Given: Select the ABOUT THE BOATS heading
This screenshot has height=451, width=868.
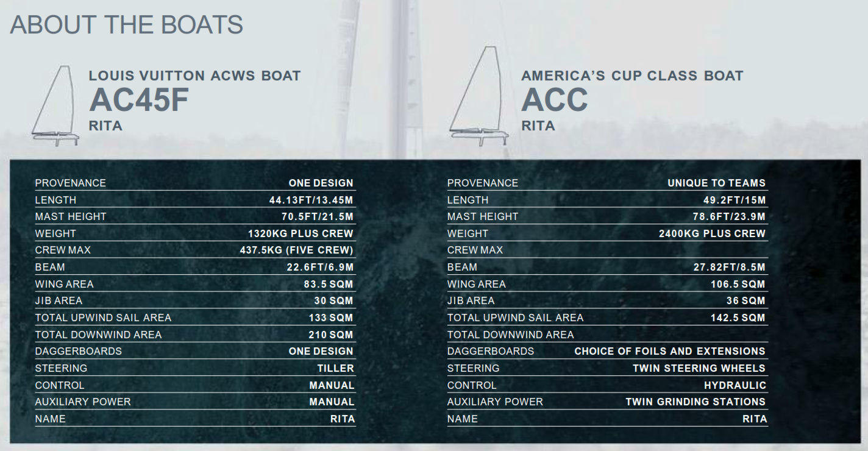Looking at the screenshot, I should point(127,24).
